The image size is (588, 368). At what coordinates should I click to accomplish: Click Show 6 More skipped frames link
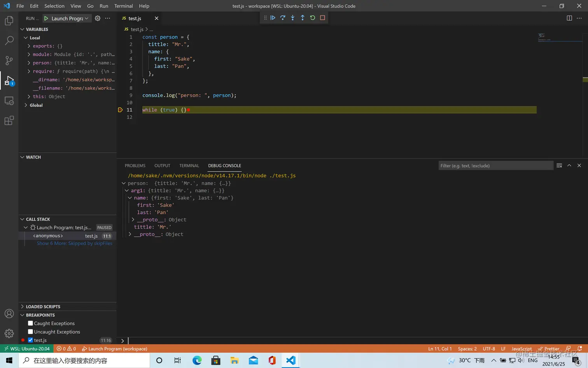pyautogui.click(x=74, y=243)
